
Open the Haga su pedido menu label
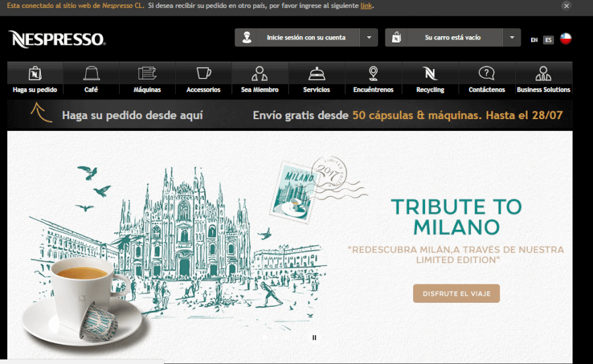(x=35, y=90)
